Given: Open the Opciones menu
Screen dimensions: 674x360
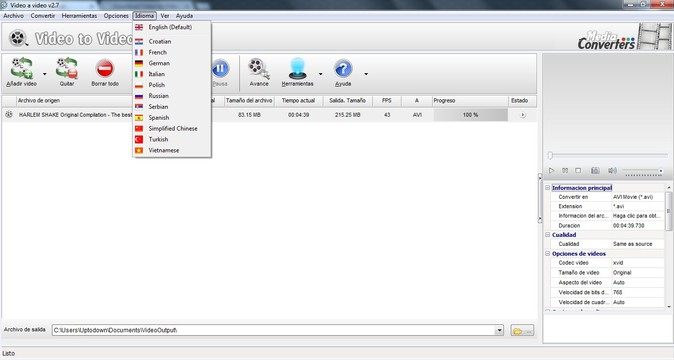Looking at the screenshot, I should click(116, 16).
